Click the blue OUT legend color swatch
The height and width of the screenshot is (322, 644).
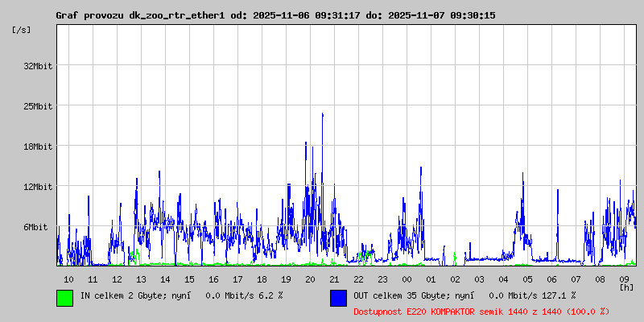(338, 297)
